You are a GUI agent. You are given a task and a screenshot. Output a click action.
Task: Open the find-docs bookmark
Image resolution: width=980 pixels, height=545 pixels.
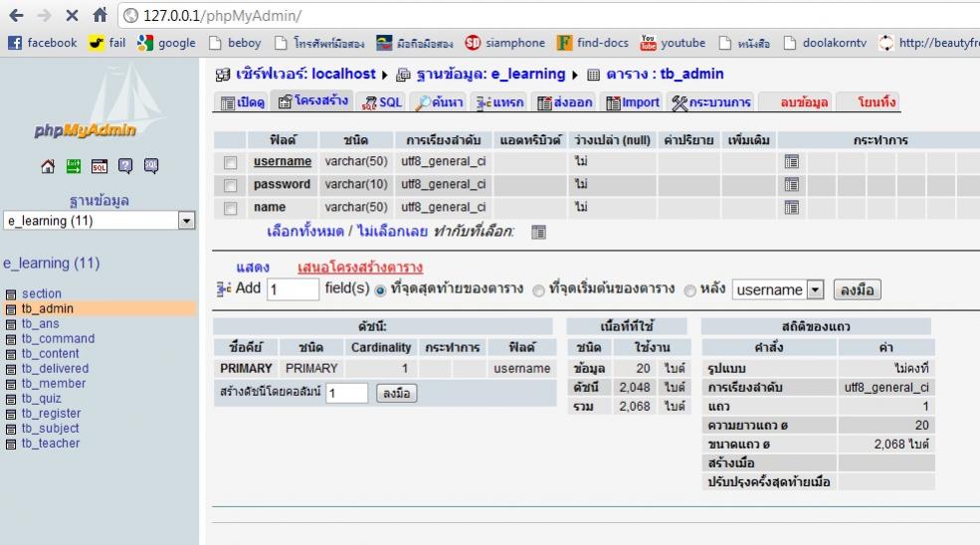(x=593, y=43)
